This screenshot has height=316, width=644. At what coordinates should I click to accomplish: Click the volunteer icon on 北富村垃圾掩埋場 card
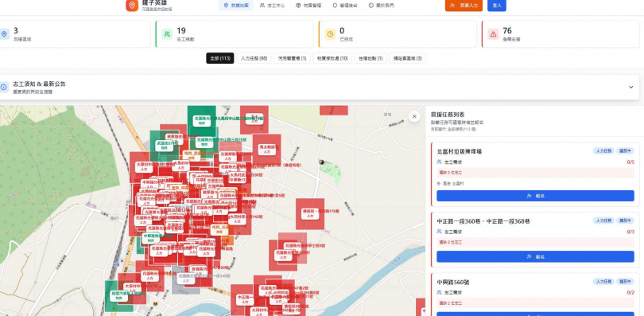439,162
